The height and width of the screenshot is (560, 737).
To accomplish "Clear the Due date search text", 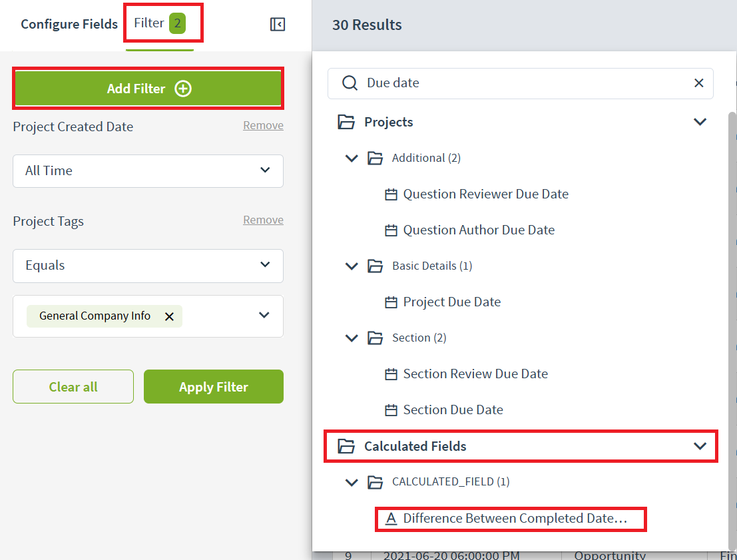I will [698, 83].
